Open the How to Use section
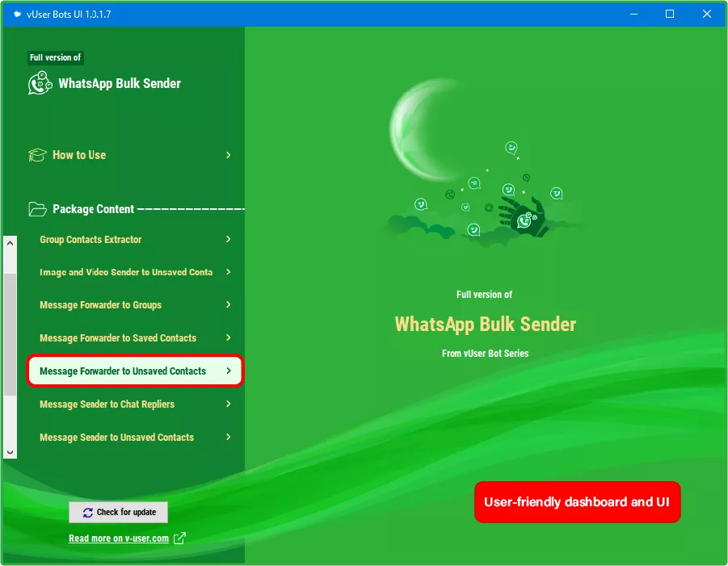 click(x=130, y=155)
